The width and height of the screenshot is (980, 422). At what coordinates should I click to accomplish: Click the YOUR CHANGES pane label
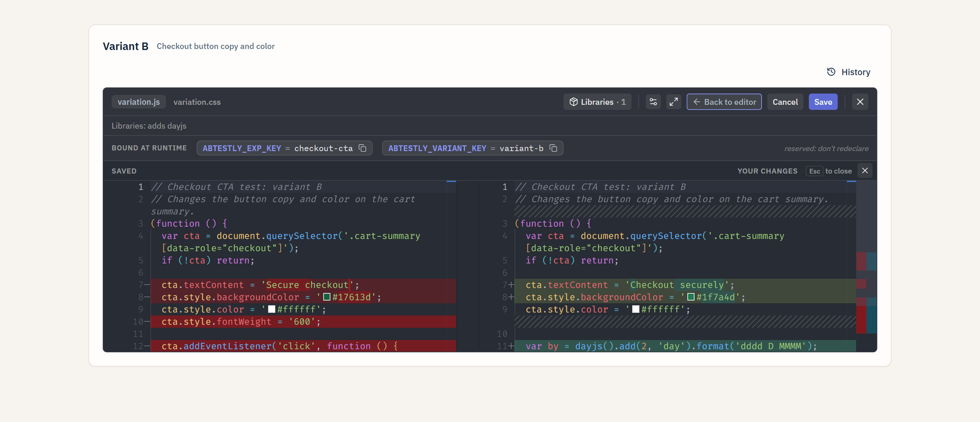[x=767, y=171]
